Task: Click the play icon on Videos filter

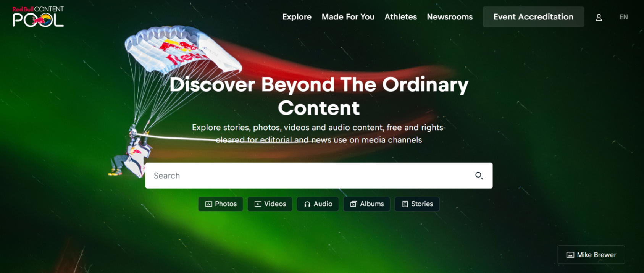Action: pos(258,204)
